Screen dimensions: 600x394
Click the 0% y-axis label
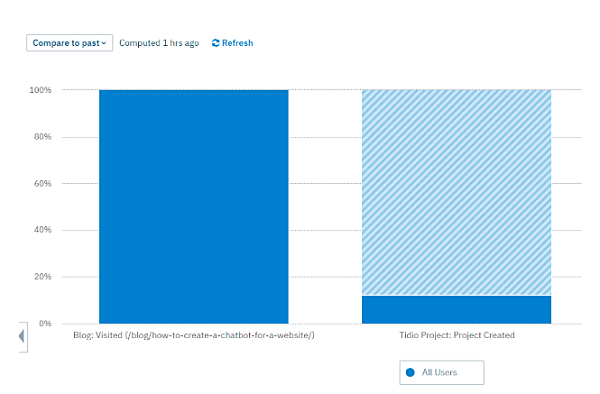pos(45,323)
